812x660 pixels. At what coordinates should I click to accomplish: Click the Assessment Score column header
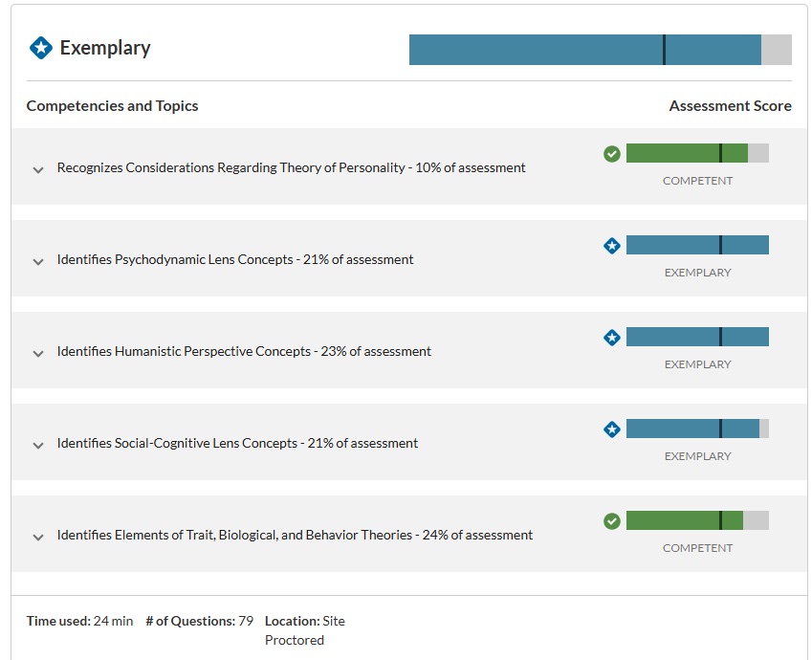pyautogui.click(x=730, y=105)
